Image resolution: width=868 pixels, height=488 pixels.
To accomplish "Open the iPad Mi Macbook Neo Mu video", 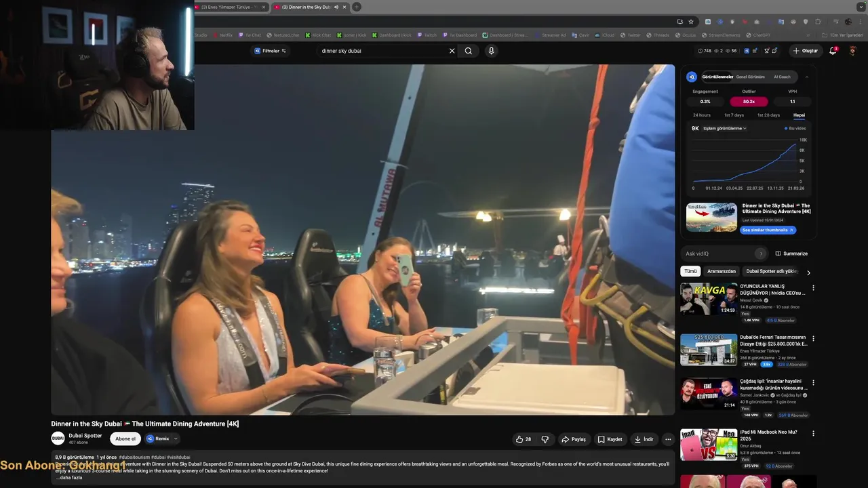I will (709, 445).
